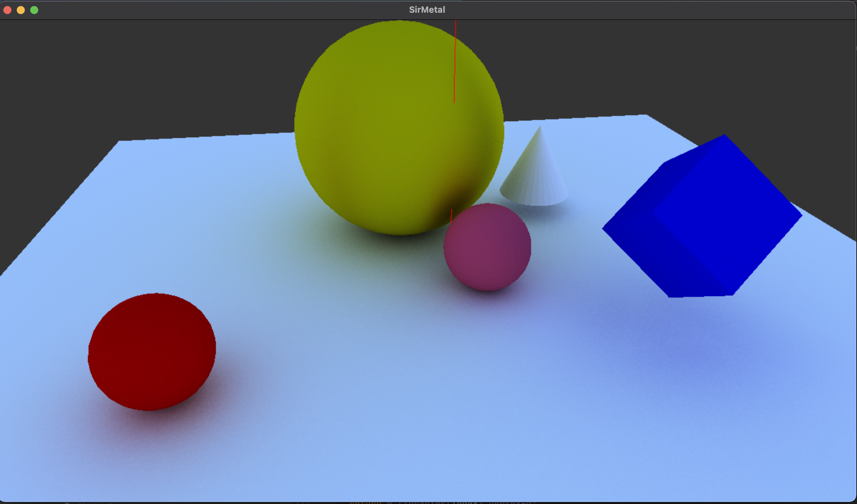Click the long red vertical line
Viewport: 857px width, 504px height.
tap(455, 61)
